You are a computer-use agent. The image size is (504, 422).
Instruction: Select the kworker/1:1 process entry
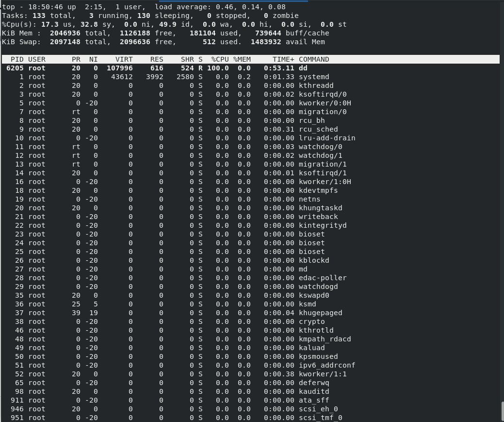(323, 374)
